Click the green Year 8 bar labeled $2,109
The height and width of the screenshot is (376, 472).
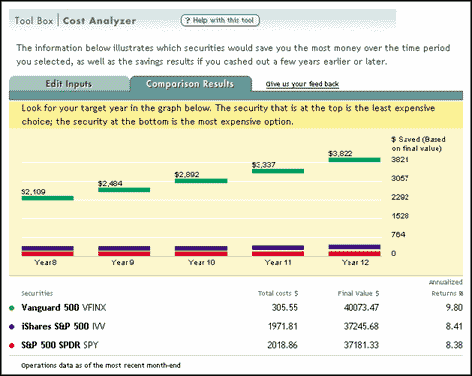pos(48,198)
